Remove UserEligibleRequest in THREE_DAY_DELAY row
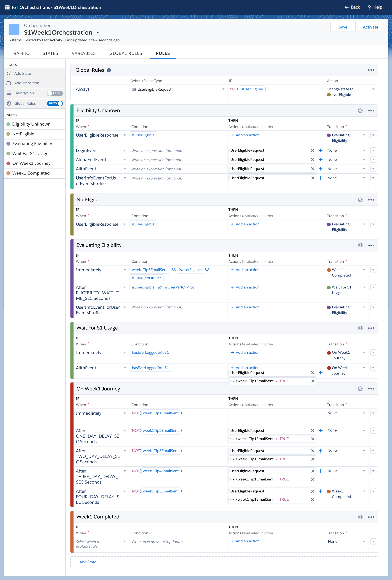Image resolution: width=392 pixels, height=580 pixels. click(312, 471)
